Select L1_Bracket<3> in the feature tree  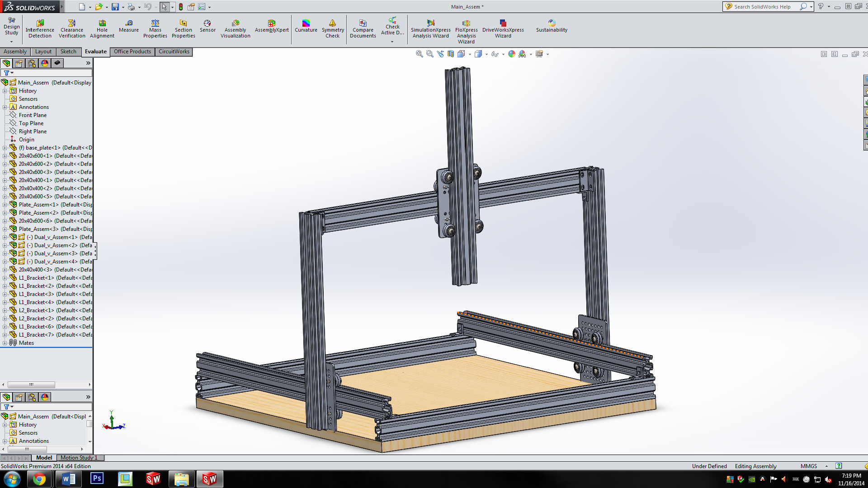[x=36, y=294]
